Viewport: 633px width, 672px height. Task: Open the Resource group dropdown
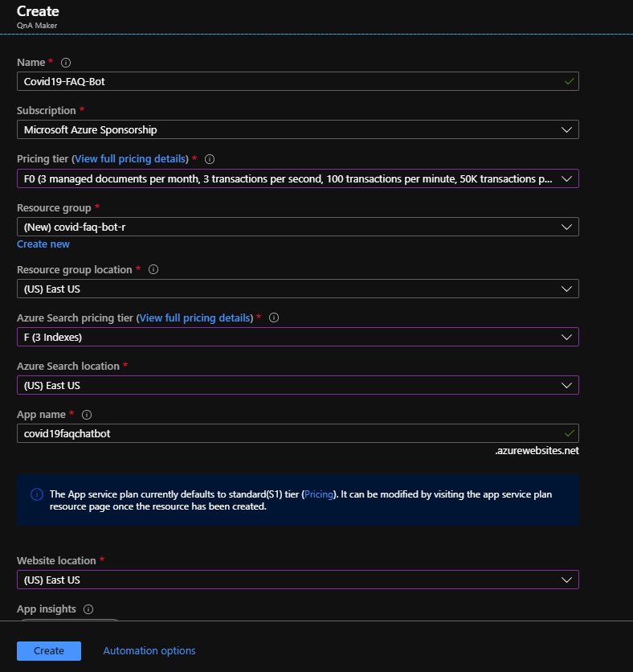298,227
